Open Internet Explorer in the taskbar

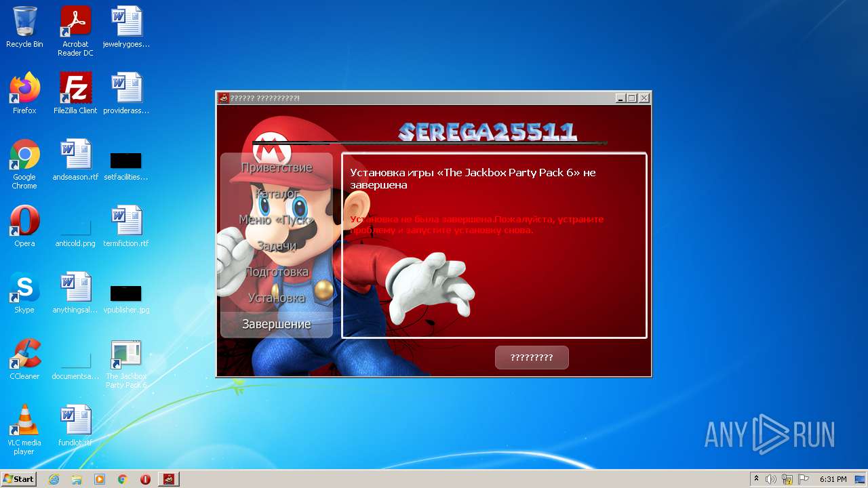[x=54, y=479]
